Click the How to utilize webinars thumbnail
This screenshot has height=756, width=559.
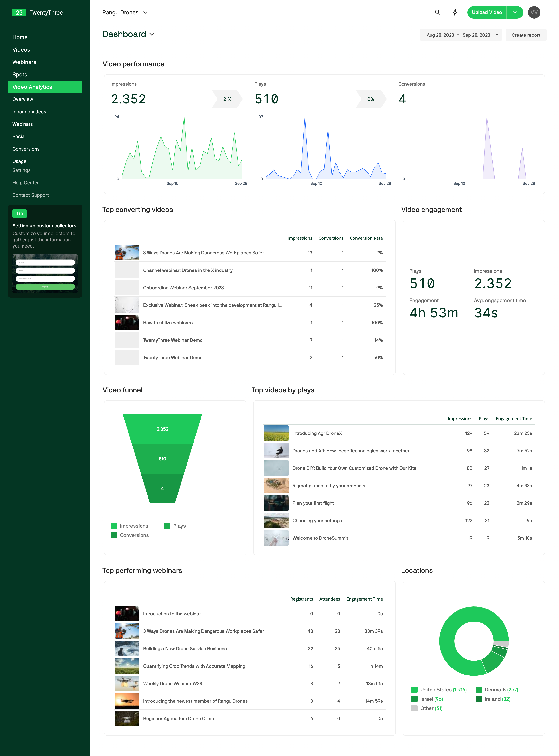click(x=127, y=323)
